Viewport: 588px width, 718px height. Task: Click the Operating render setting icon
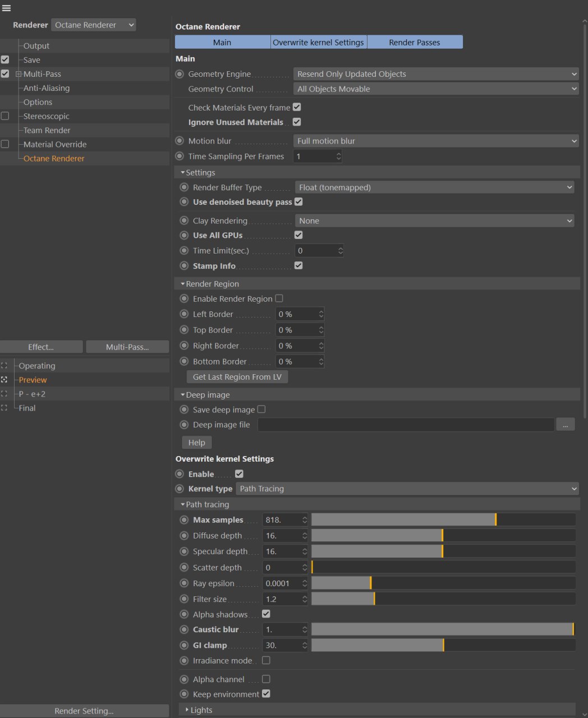pos(4,366)
